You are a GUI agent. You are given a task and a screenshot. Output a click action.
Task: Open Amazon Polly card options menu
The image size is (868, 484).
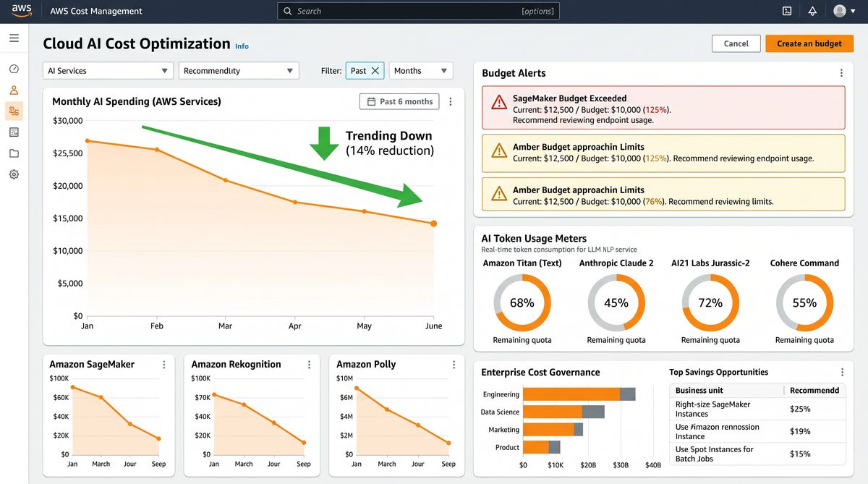tap(455, 365)
